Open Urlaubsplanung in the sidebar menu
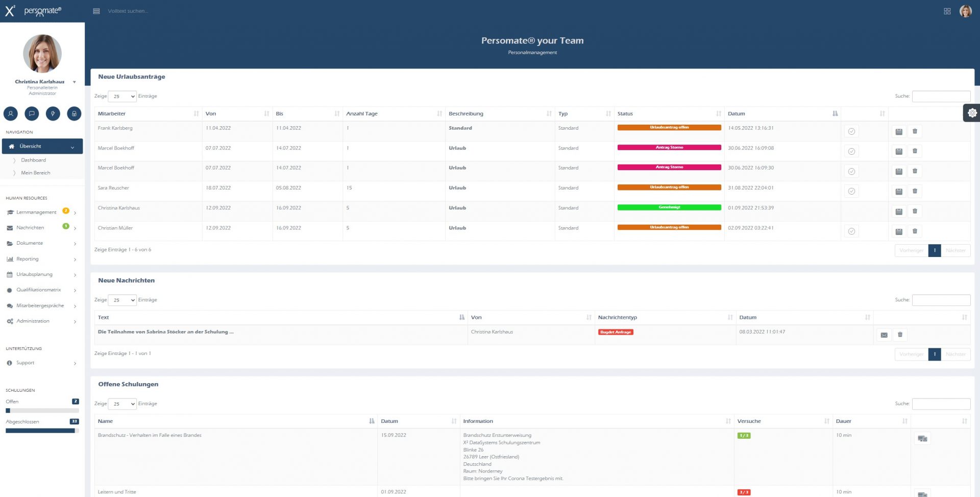 click(x=34, y=275)
